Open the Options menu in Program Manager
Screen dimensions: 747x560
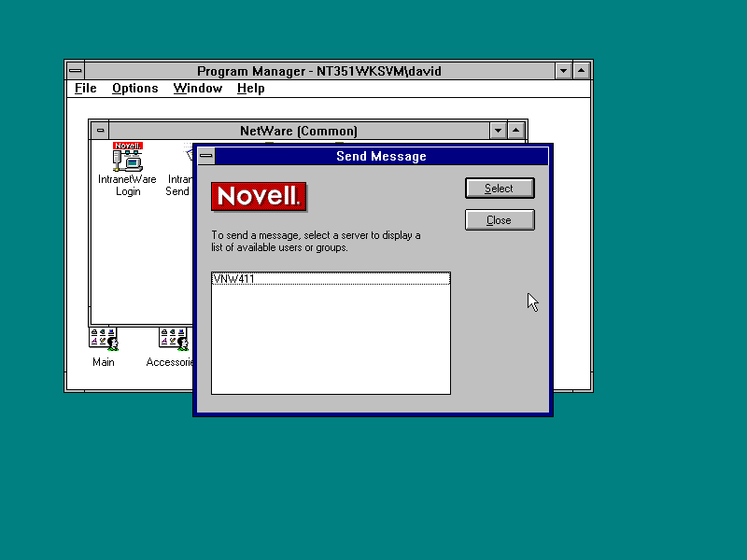135,89
